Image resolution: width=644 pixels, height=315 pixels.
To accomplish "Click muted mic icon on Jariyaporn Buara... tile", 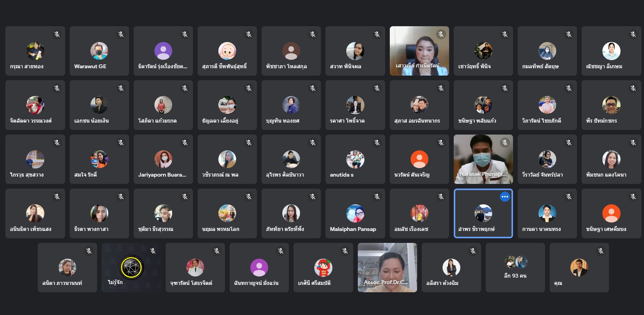I will click(x=185, y=143).
